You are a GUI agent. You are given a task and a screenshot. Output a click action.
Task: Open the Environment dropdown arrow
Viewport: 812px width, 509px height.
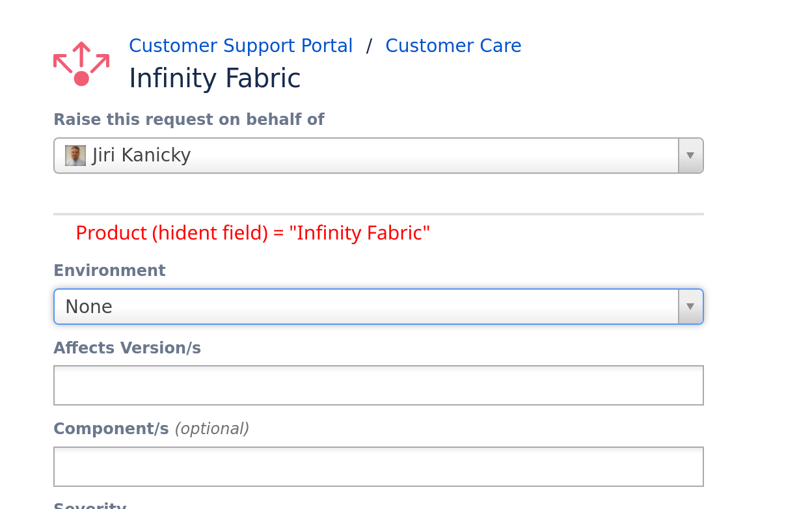pyautogui.click(x=690, y=307)
